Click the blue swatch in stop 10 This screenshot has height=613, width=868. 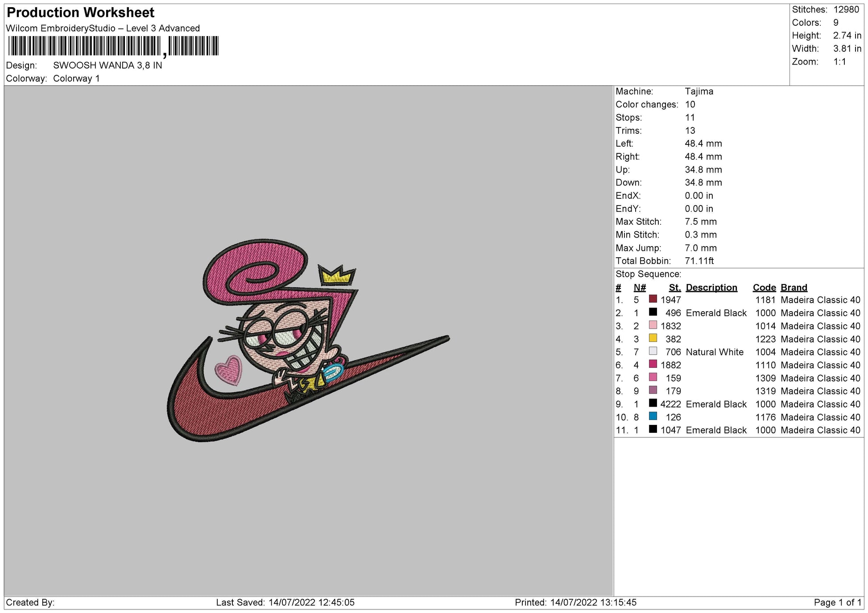[653, 416]
